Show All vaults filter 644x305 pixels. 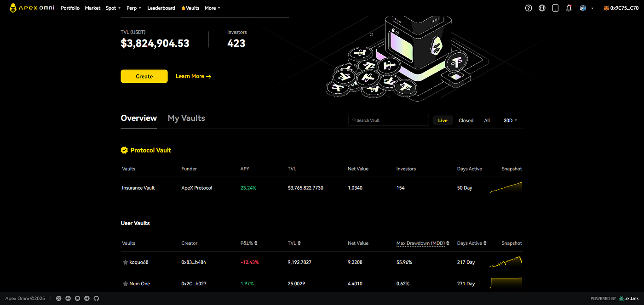(x=487, y=120)
